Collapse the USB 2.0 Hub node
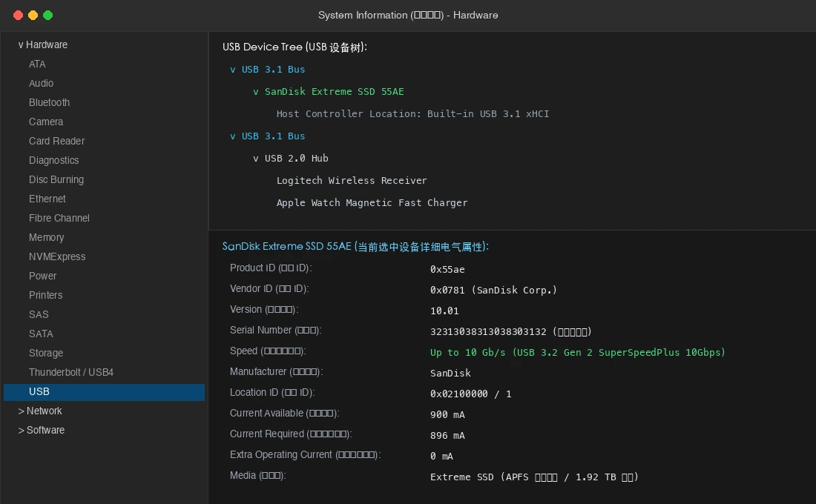Screen dimensions: 816x504 255,159
